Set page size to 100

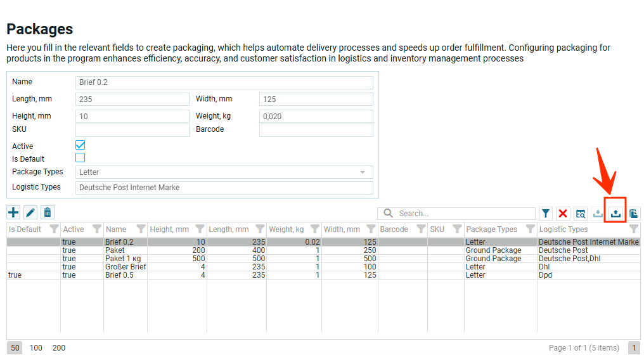coord(36,348)
